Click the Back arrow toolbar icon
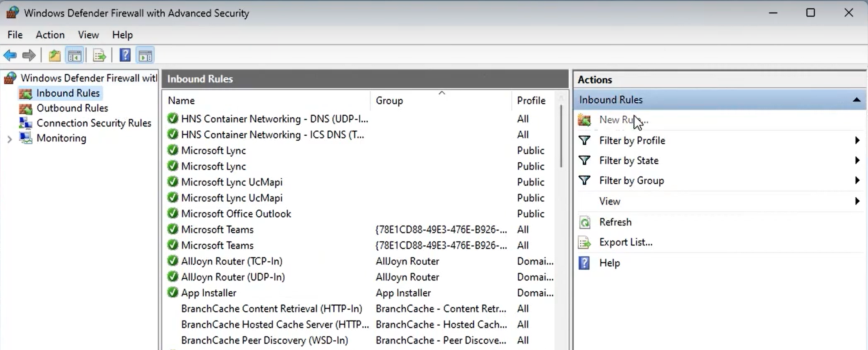This screenshot has height=350, width=868. [10, 55]
